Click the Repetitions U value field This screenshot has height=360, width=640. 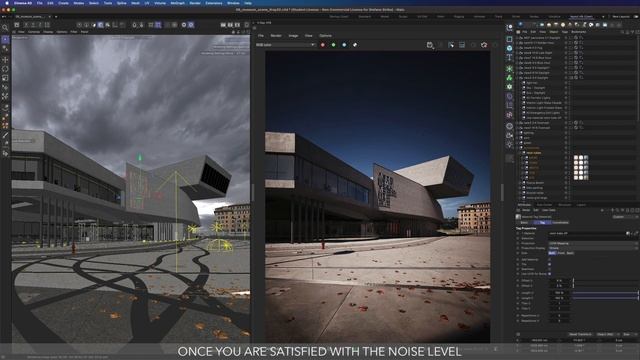560,316
